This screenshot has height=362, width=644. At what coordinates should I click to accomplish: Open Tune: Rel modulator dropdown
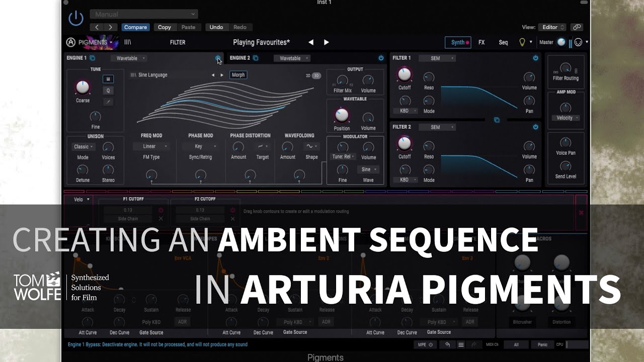click(344, 156)
